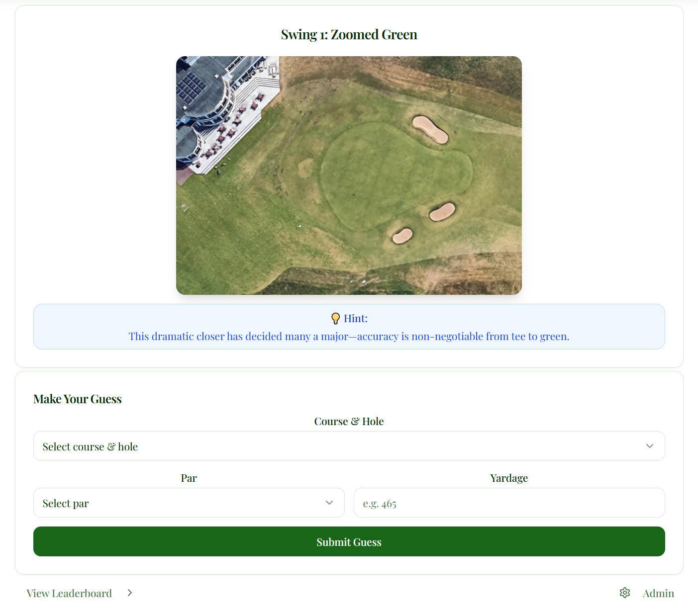Click the hint lightbulb icon
This screenshot has width=698, height=616.
point(336,319)
